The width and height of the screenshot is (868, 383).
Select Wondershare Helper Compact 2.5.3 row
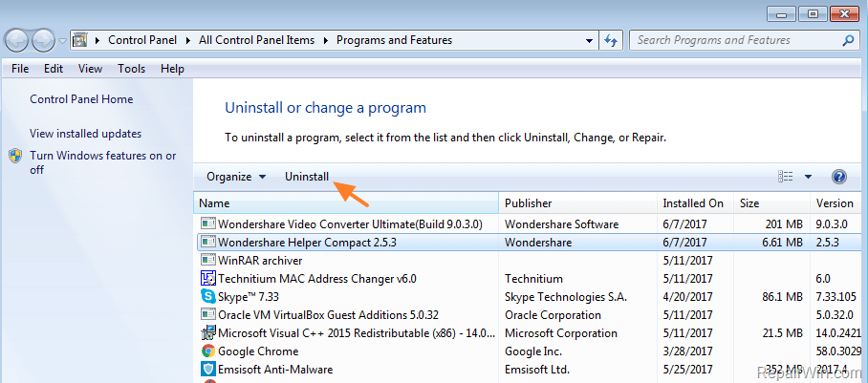pos(532,242)
